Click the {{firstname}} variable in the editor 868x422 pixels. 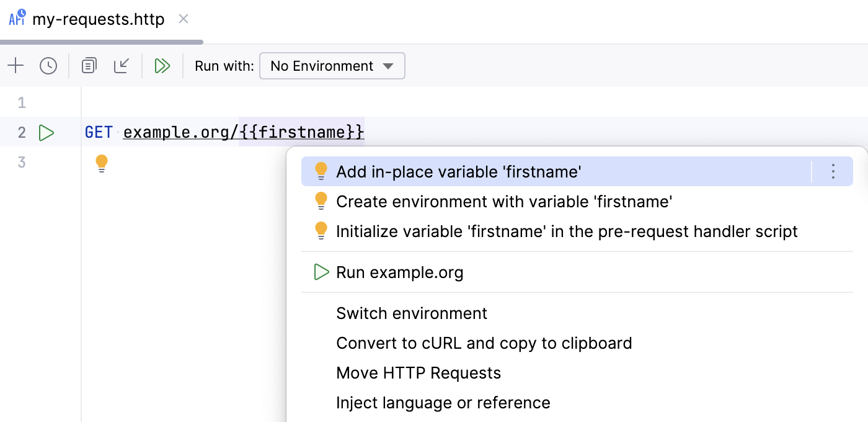tap(301, 132)
